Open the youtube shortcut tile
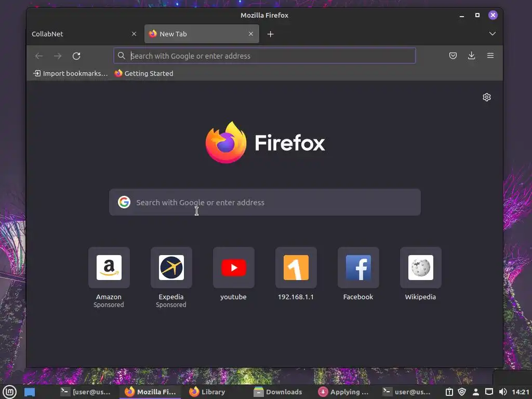This screenshot has height=399, width=532. point(234,268)
